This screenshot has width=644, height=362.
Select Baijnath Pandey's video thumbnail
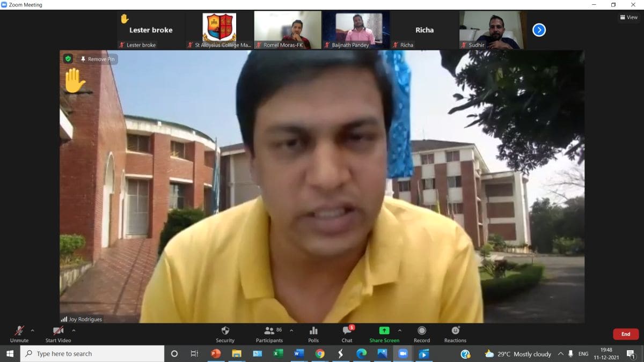coord(356,30)
